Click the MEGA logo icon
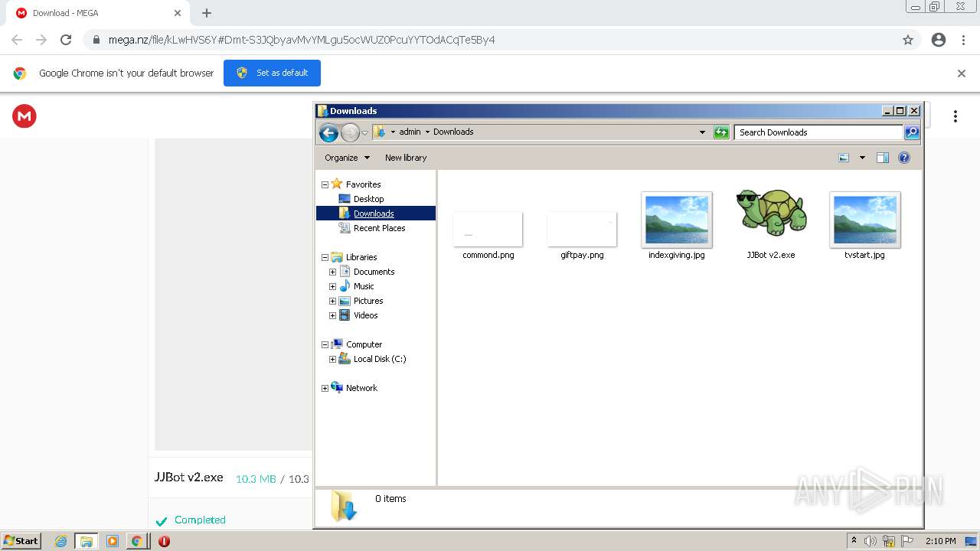Viewport: 980px width, 551px height. [x=24, y=116]
